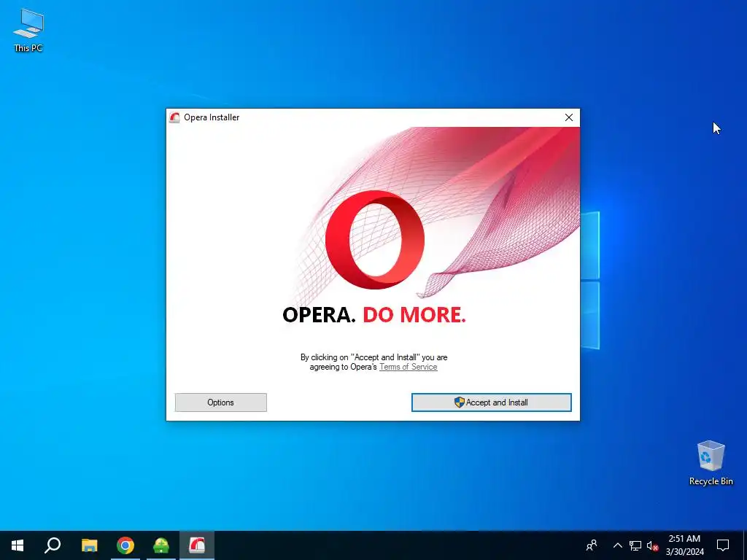
Task: Close the Opera Installer window
Action: pos(569,117)
